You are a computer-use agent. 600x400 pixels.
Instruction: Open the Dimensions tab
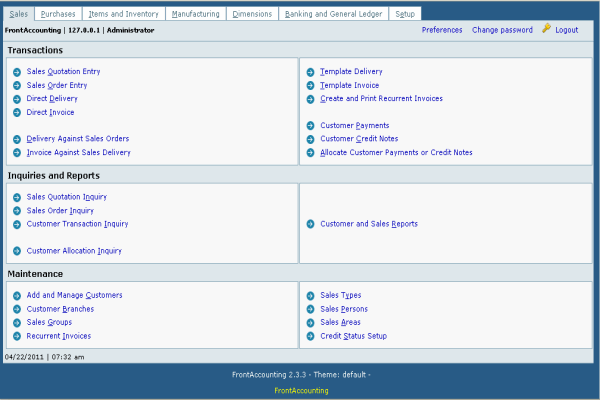coord(252,14)
